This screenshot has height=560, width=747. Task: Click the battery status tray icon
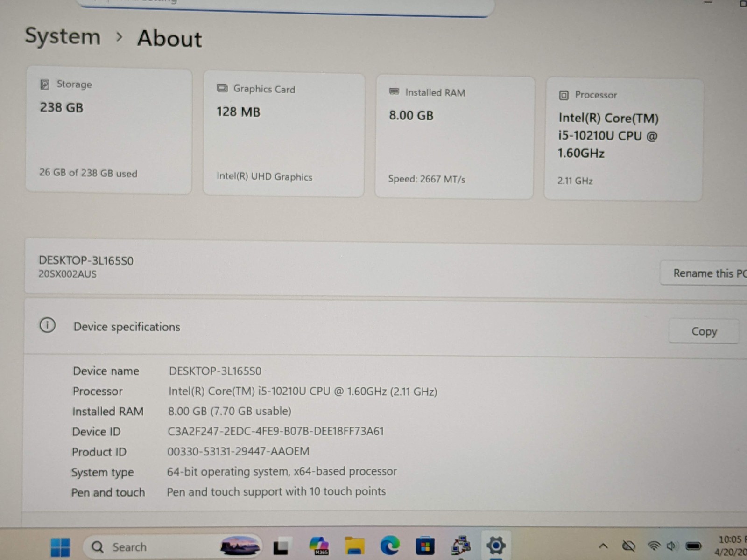tap(693, 546)
